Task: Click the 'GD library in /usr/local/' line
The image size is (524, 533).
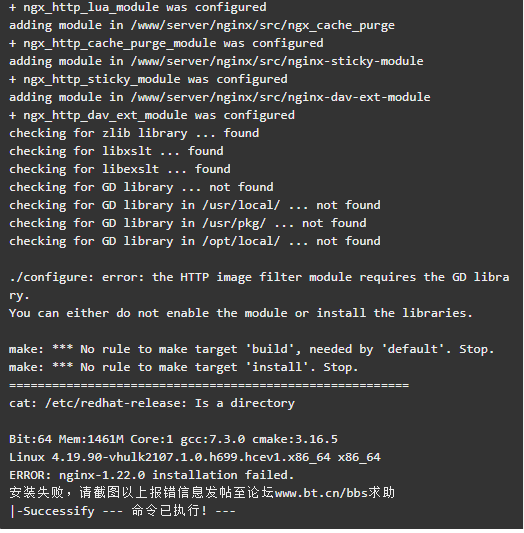Action: (x=195, y=205)
